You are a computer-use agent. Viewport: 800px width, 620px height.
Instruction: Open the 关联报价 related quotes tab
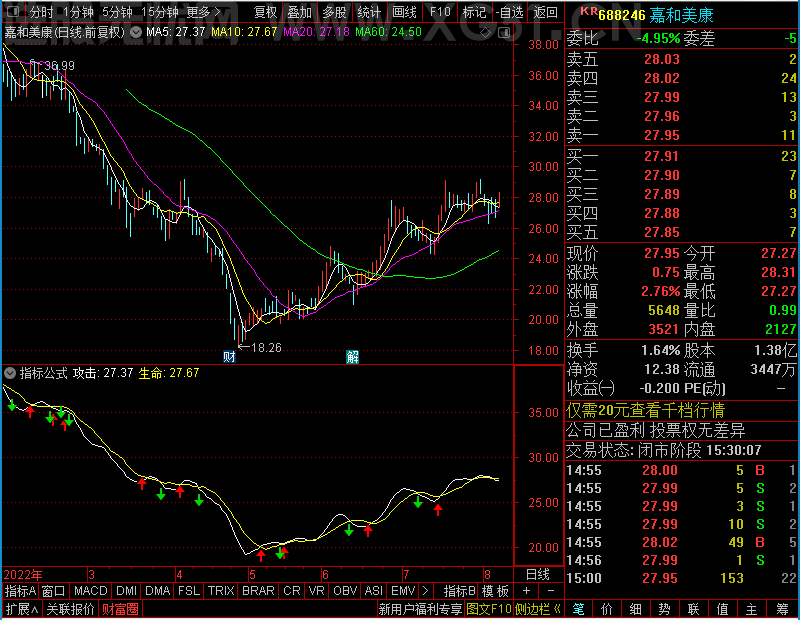[x=70, y=609]
